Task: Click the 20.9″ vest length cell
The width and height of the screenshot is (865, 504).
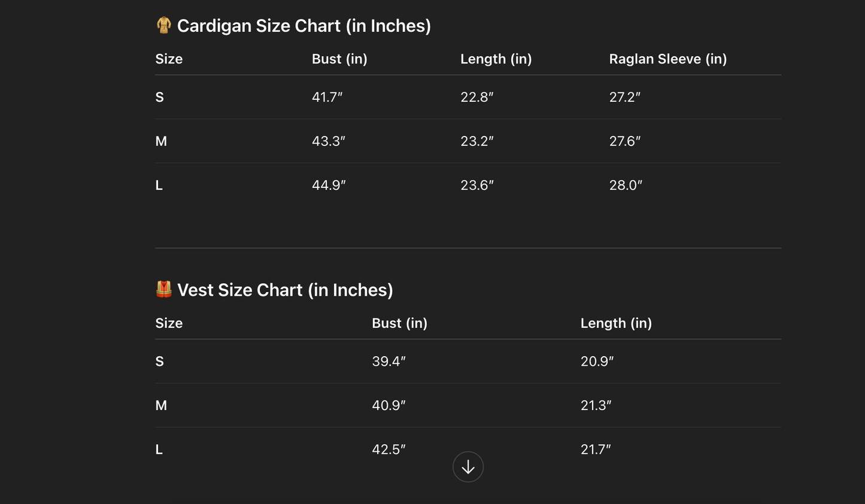Action: (597, 362)
